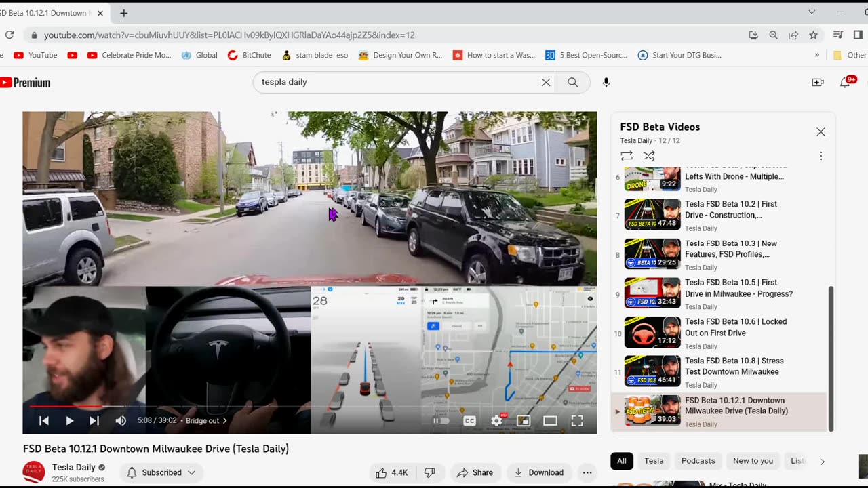This screenshot has height=488, width=868.
Task: Select the Tesla filter chip
Action: pyautogui.click(x=654, y=461)
